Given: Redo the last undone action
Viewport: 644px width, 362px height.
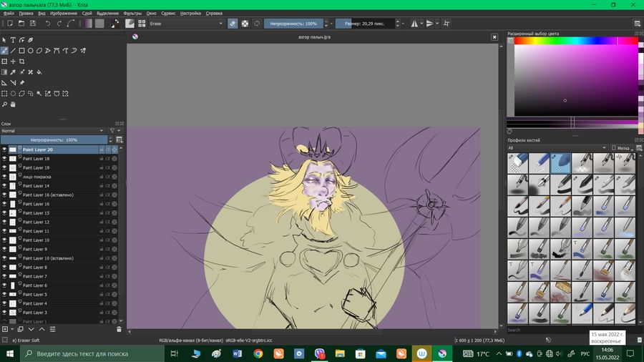Looking at the screenshot, I should [59, 24].
